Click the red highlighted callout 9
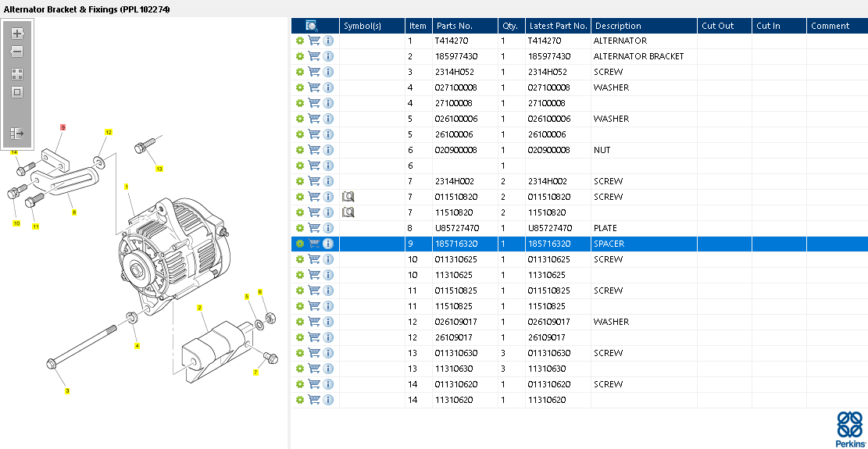 coord(63,127)
